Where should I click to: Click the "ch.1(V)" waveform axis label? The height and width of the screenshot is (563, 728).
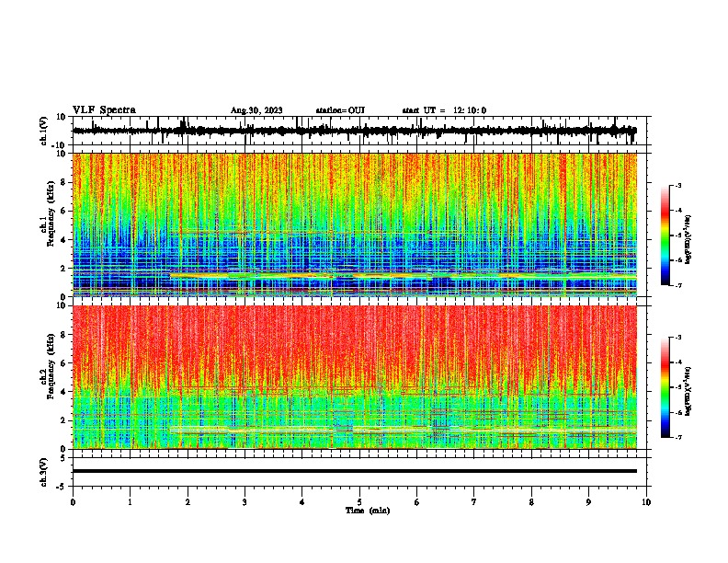coord(44,131)
